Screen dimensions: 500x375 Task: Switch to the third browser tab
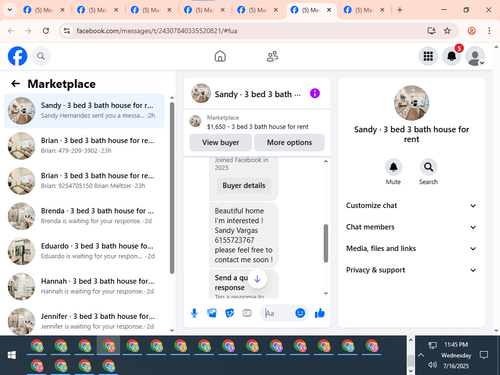(151, 10)
